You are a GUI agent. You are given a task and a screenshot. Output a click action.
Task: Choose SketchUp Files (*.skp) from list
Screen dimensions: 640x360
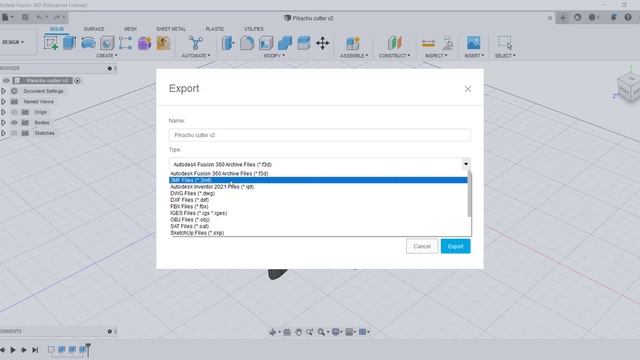click(x=318, y=233)
